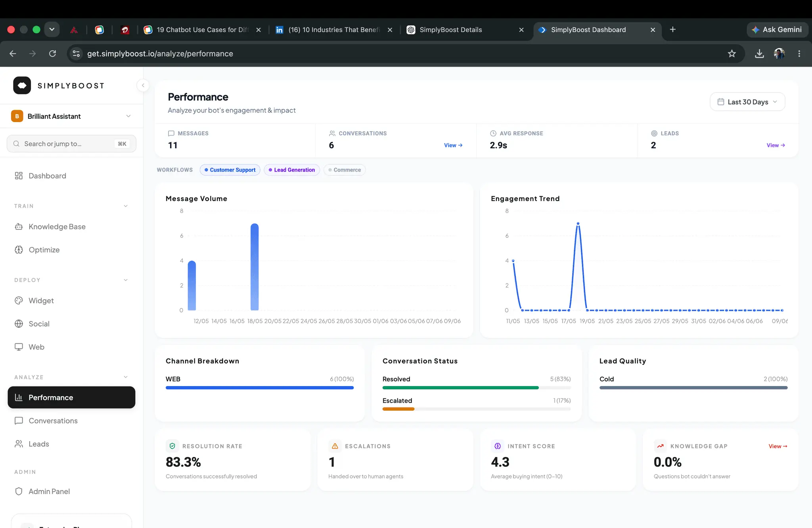Open the Social deploy page
The image size is (812, 528).
pos(71,324)
